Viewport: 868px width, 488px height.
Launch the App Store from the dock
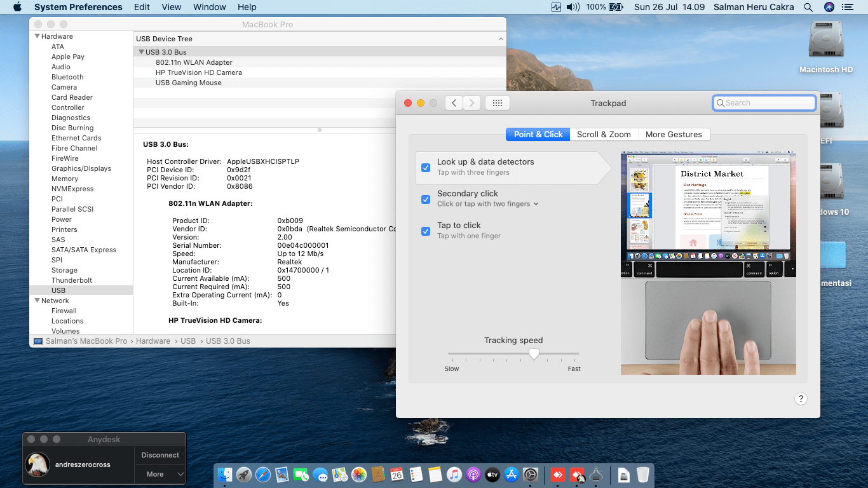[x=512, y=475]
